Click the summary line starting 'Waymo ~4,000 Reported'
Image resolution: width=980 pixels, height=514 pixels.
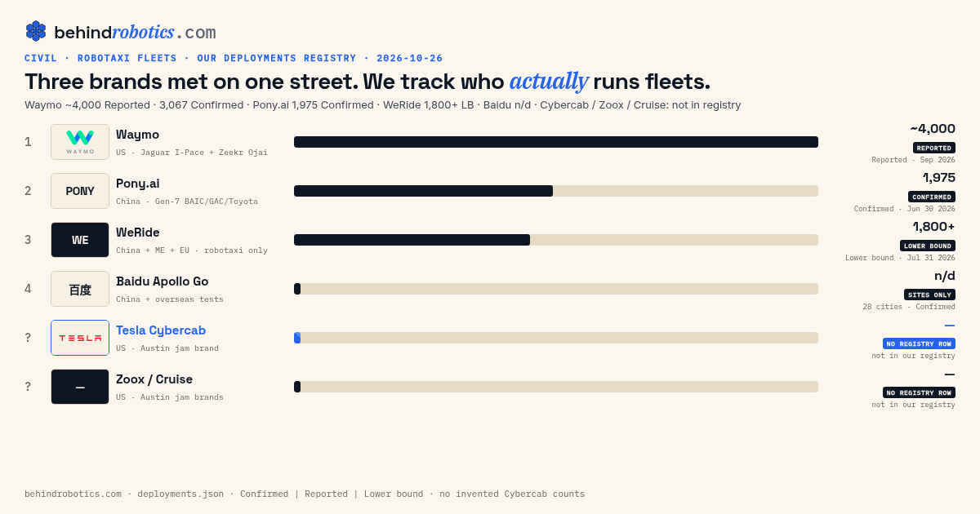[x=382, y=105]
